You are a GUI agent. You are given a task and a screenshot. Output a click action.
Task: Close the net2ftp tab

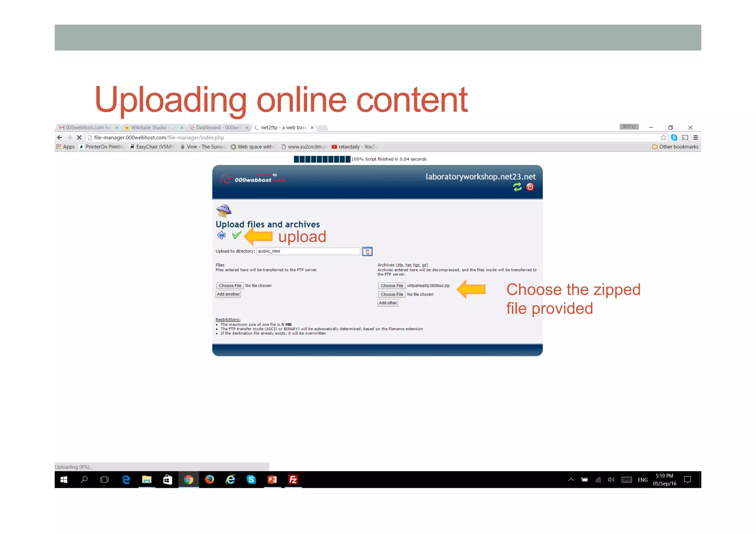(312, 128)
